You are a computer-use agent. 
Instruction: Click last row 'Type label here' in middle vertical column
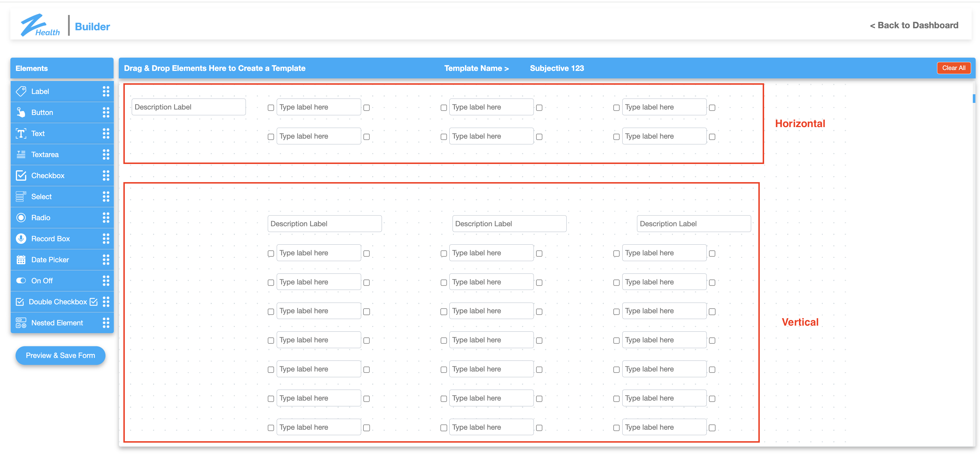pyautogui.click(x=491, y=427)
